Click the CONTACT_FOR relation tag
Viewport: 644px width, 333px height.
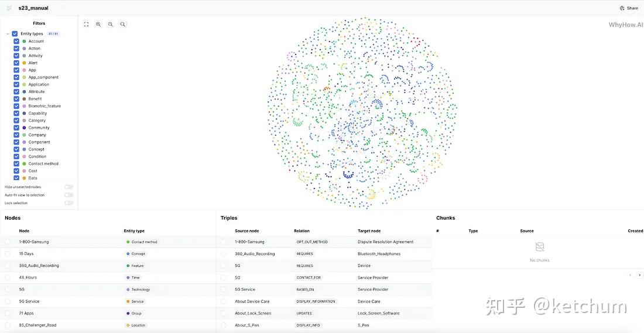[309, 277]
